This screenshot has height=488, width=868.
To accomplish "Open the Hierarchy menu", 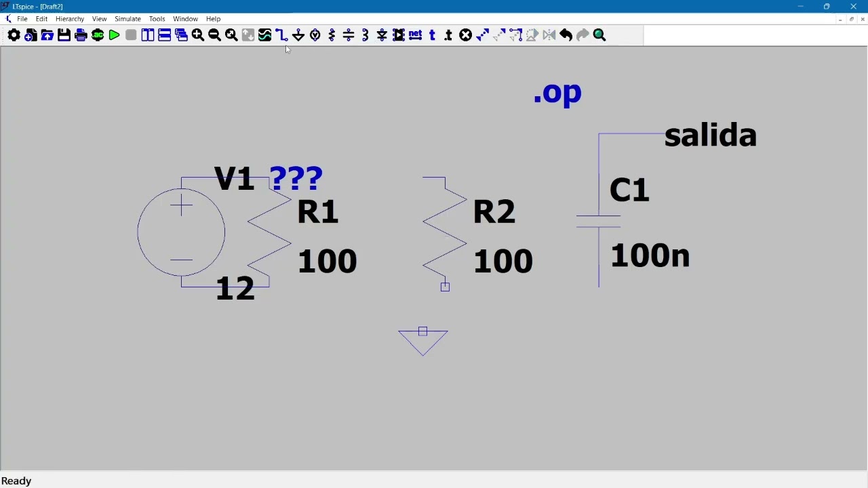I will click(x=70, y=19).
